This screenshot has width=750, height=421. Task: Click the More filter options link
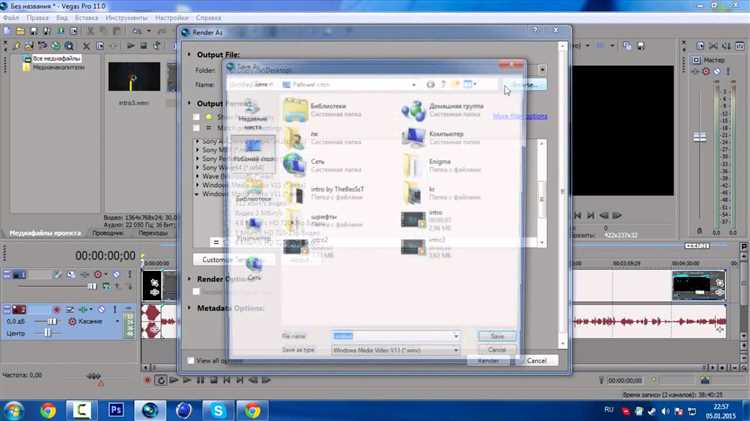520,116
